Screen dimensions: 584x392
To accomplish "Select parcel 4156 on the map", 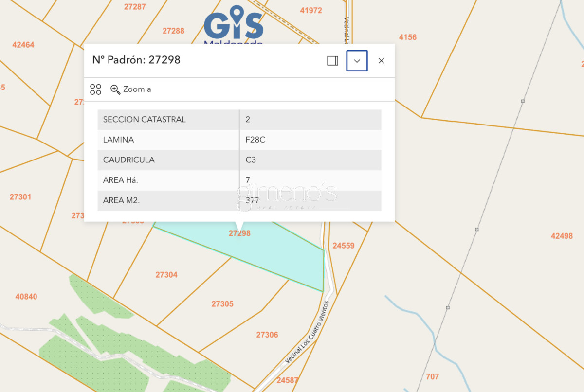I will pos(408,37).
